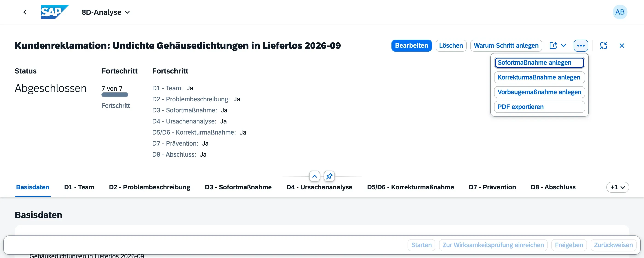
Task: Collapse the header with up chevron
Action: (314, 176)
